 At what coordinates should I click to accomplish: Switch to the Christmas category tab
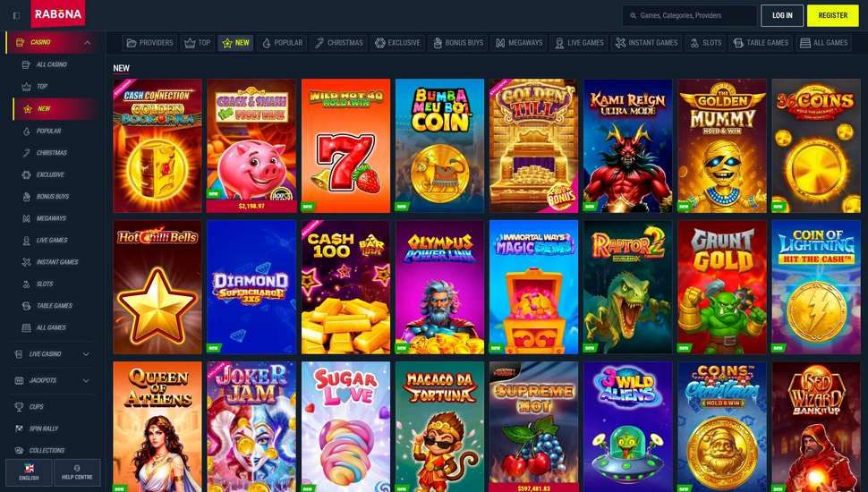click(x=339, y=43)
